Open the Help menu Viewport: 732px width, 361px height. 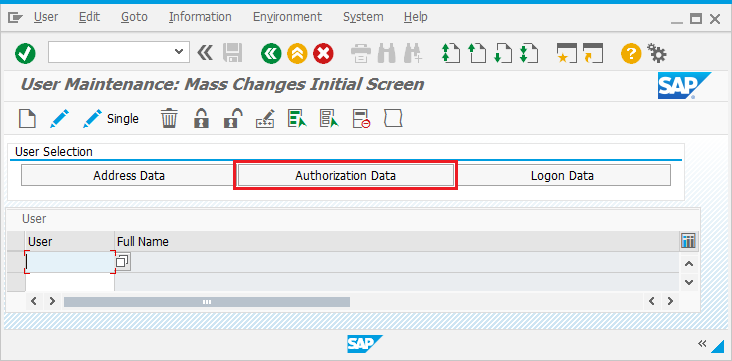415,17
